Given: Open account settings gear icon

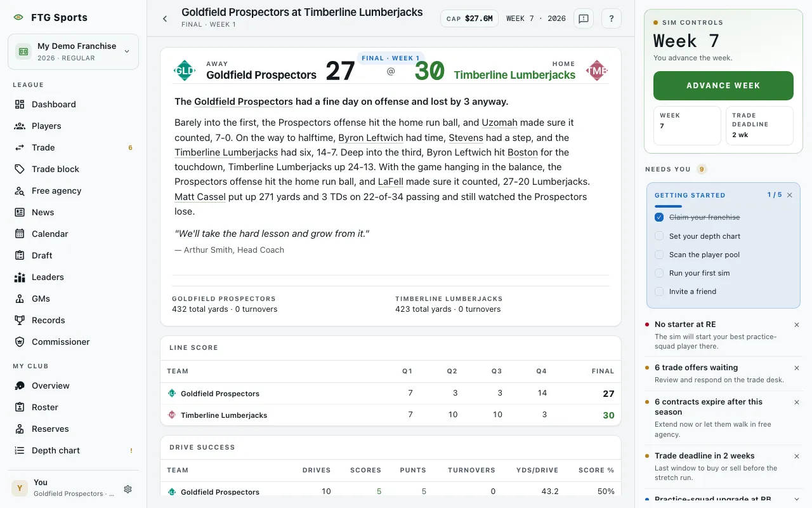Looking at the screenshot, I should (128, 489).
